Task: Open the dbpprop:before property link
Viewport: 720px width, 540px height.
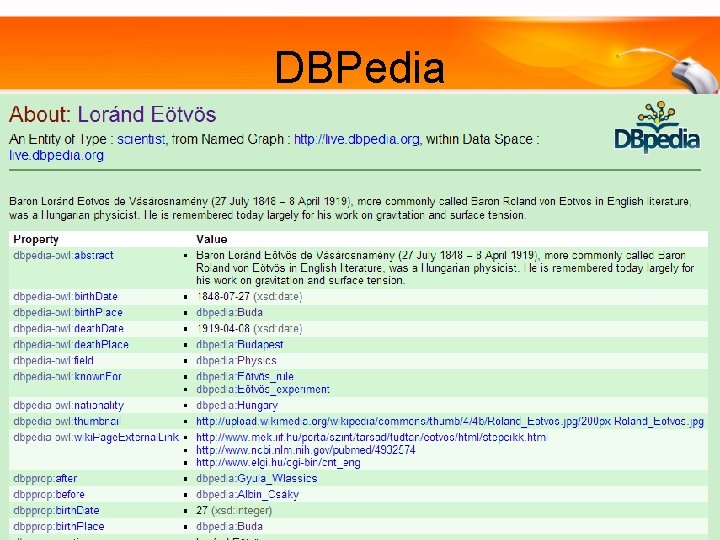Action: point(49,495)
